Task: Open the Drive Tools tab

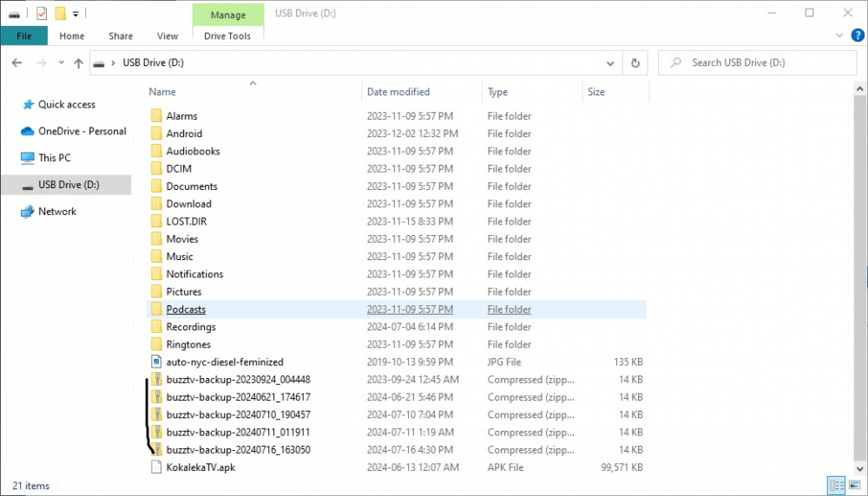Action: point(227,36)
